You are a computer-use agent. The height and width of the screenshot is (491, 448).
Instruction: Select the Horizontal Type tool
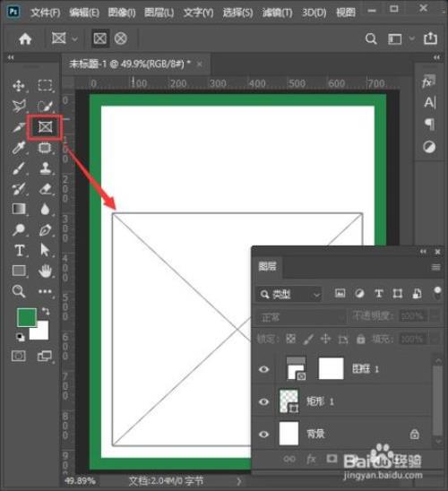[19, 251]
